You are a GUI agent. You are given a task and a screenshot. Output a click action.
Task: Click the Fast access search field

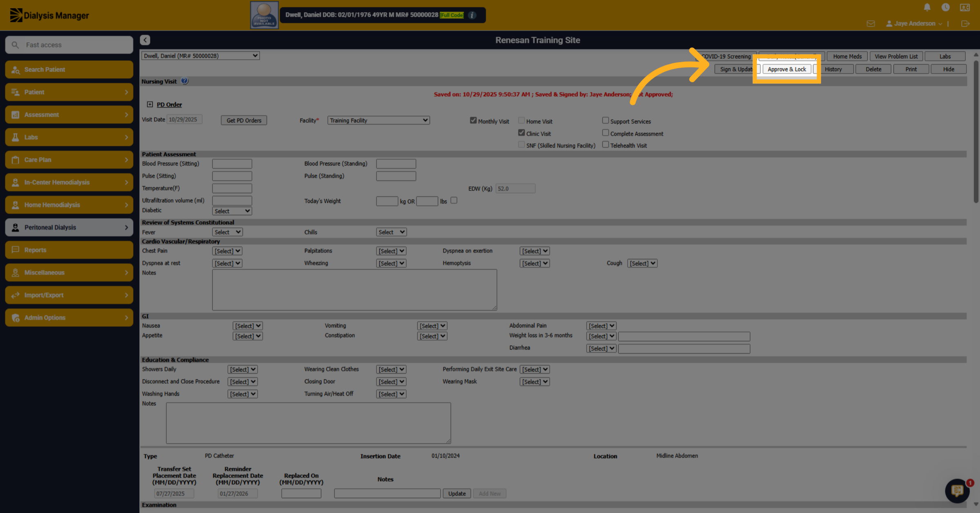[x=69, y=45]
